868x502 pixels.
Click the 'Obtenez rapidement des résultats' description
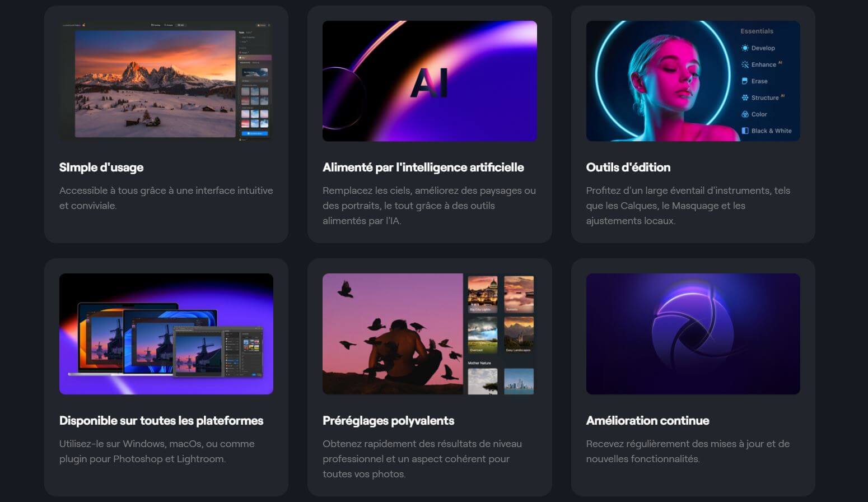click(x=422, y=459)
